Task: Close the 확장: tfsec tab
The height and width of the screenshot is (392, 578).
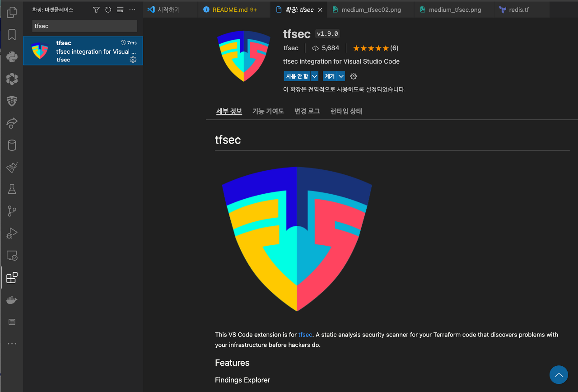Action: [x=320, y=9]
